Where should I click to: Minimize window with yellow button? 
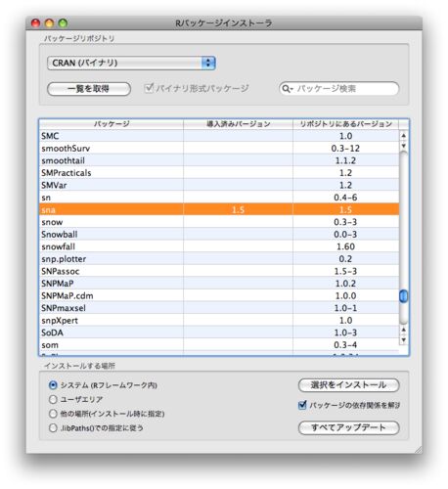49,23
